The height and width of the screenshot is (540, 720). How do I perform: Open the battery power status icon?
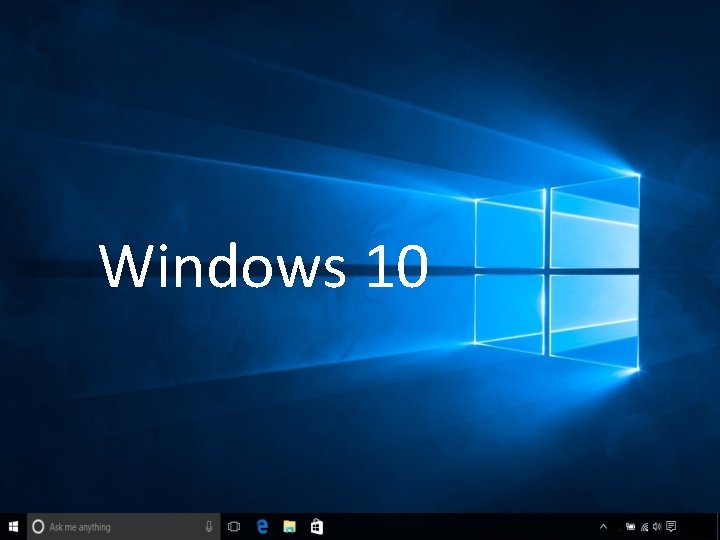click(x=630, y=527)
